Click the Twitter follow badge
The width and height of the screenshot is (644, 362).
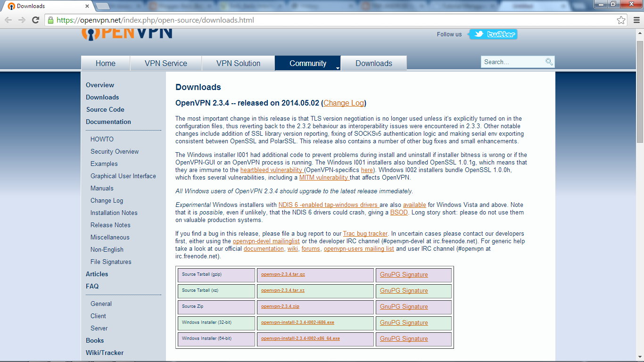pos(493,34)
